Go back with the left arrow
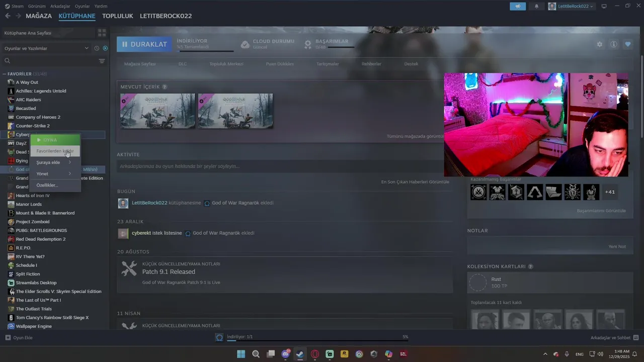The image size is (644, 362). 8,16
